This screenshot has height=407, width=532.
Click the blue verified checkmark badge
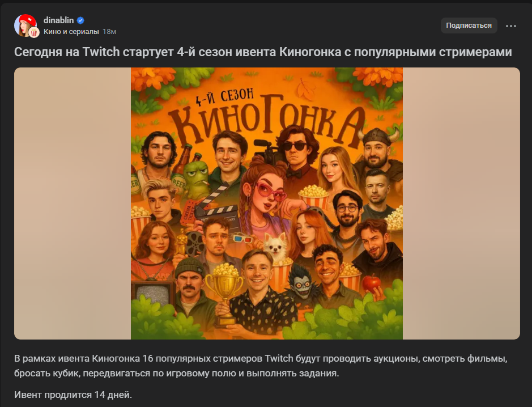pos(80,21)
